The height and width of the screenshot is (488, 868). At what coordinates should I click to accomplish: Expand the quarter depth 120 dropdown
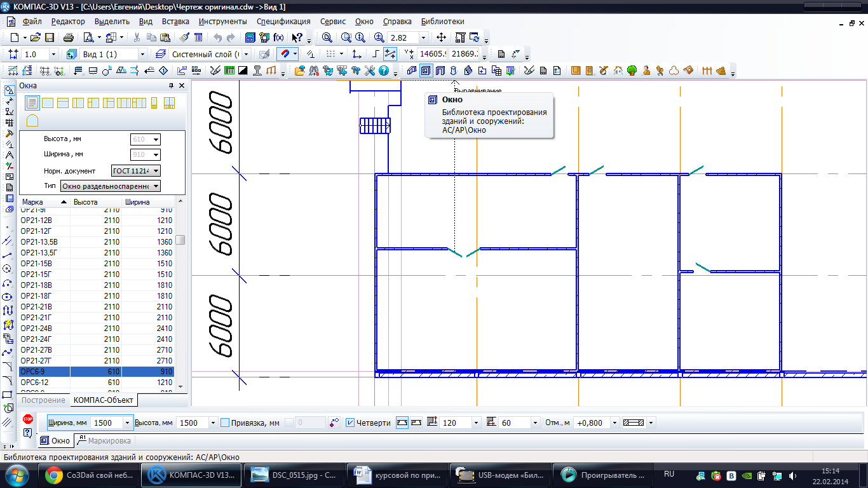point(476,423)
